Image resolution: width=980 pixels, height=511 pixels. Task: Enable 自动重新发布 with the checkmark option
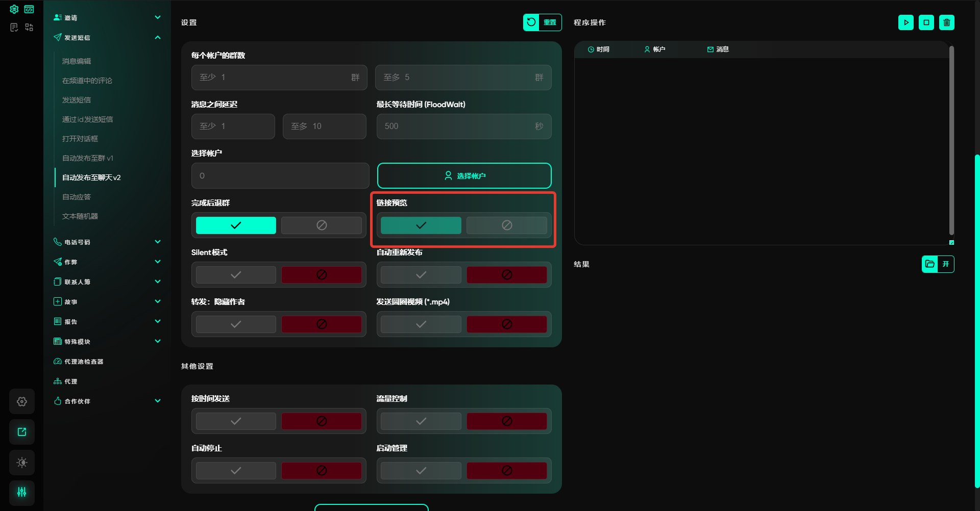coord(421,275)
